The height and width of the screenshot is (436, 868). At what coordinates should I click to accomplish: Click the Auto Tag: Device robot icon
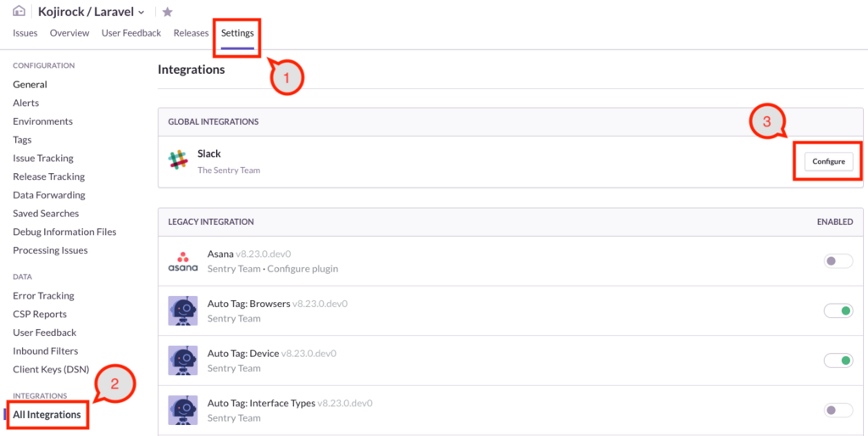183,361
